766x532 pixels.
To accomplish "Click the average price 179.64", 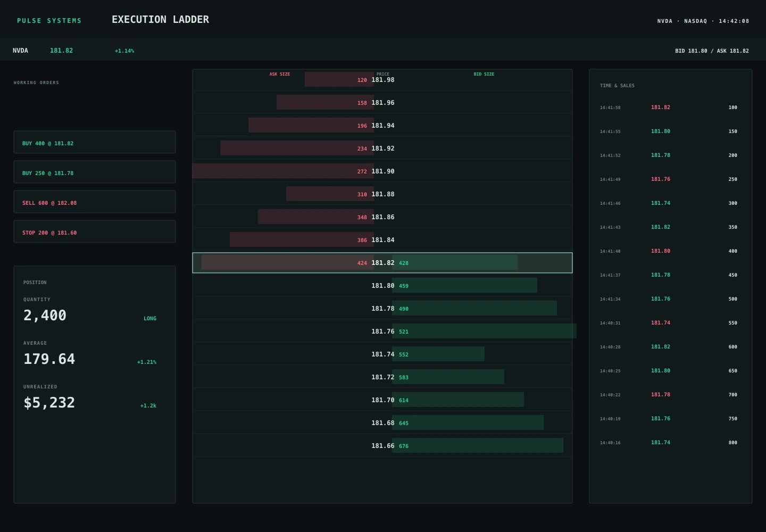I will point(49,359).
